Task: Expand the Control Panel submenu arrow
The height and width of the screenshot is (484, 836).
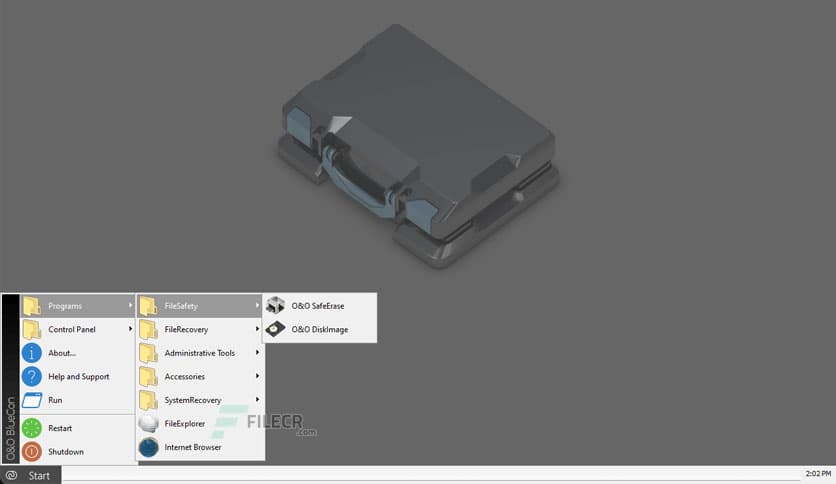Action: (x=130, y=329)
